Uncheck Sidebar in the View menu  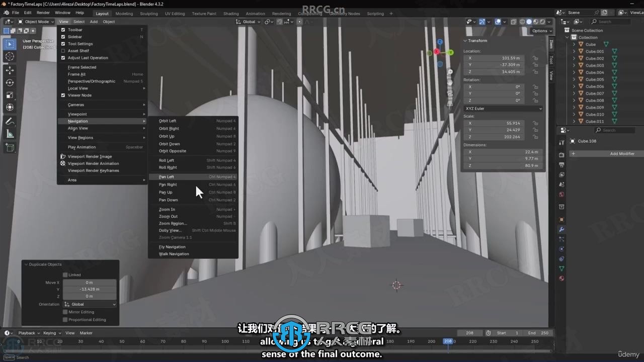pos(63,37)
